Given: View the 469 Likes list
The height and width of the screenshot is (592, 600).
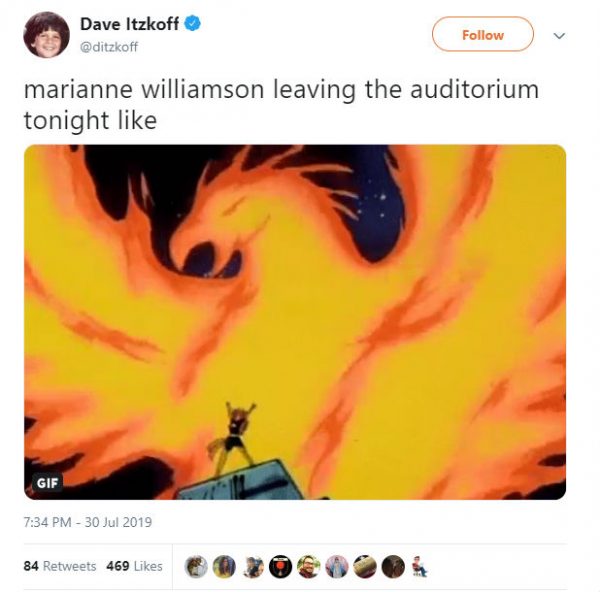Looking at the screenshot, I should click(x=134, y=566).
